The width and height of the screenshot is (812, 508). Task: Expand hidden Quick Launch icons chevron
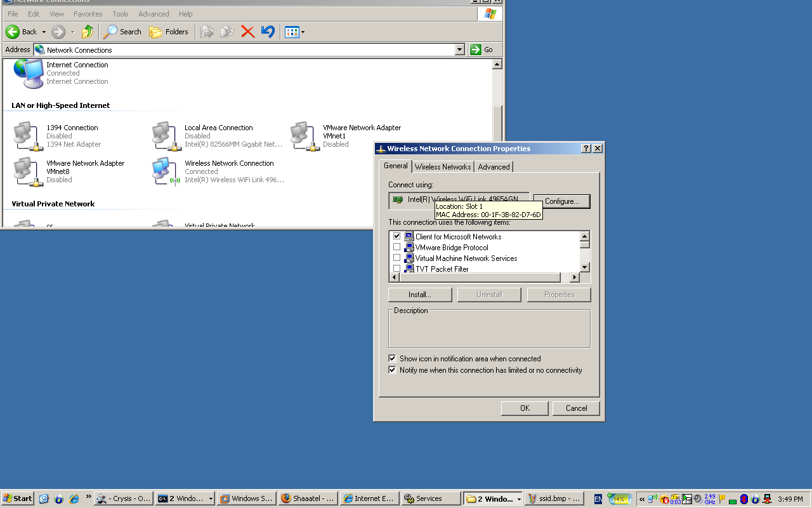point(88,497)
